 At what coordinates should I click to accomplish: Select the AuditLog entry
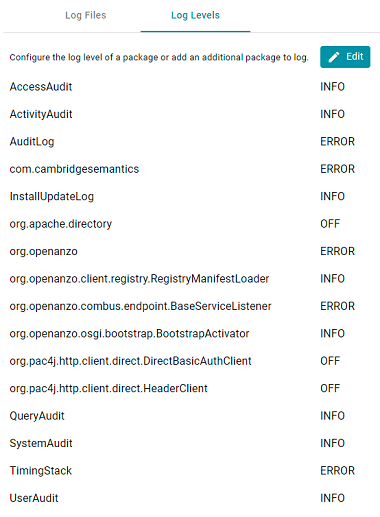[32, 142]
